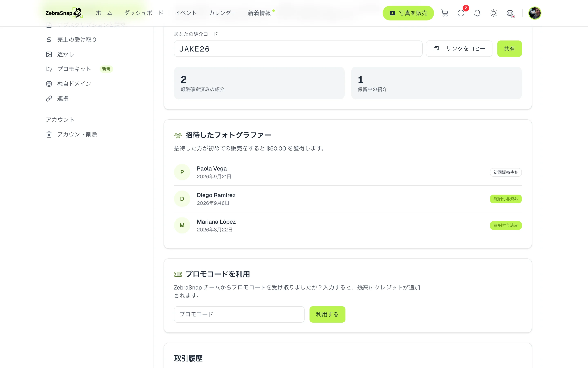Click the megaphone icon beside プロモキット
The image size is (588, 368).
[49, 69]
